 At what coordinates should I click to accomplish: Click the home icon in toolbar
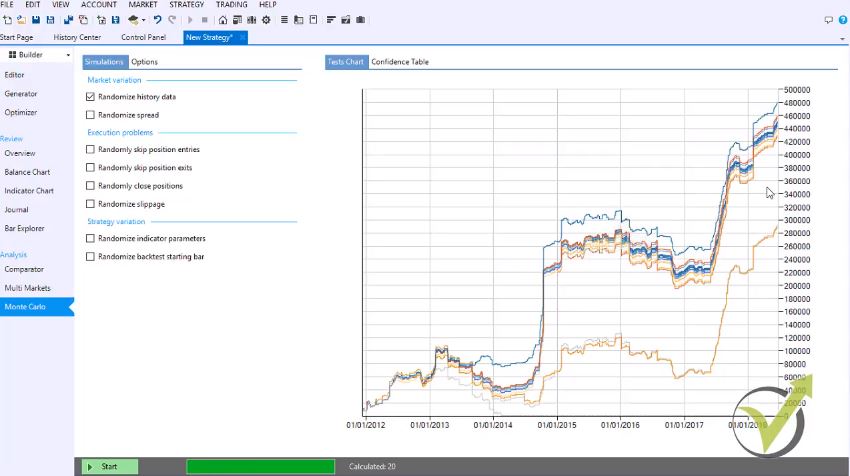[x=223, y=20]
